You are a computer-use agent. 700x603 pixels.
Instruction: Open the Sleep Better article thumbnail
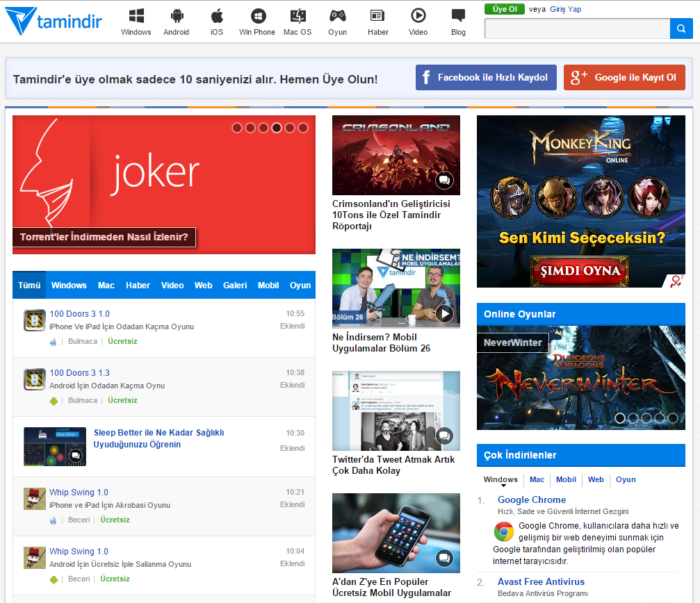(x=55, y=447)
